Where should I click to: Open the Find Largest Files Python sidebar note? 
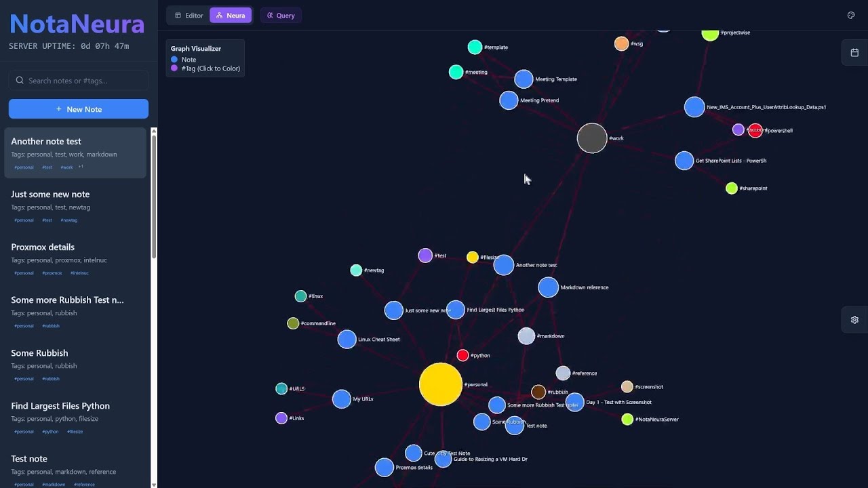tap(75, 418)
